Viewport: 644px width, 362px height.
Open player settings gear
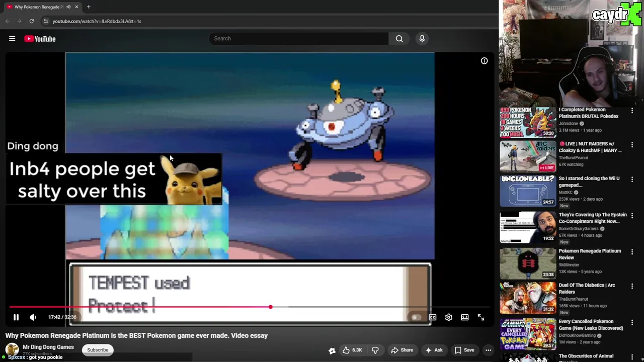tap(448, 317)
